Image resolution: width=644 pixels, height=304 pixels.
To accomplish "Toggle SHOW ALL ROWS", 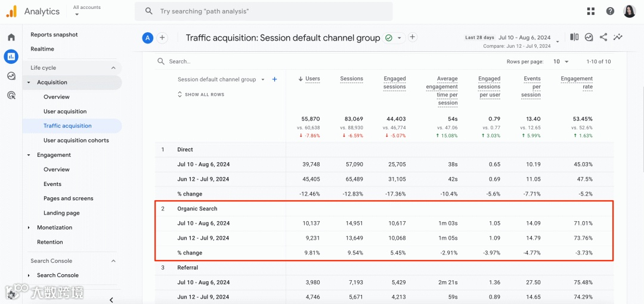I will click(201, 95).
